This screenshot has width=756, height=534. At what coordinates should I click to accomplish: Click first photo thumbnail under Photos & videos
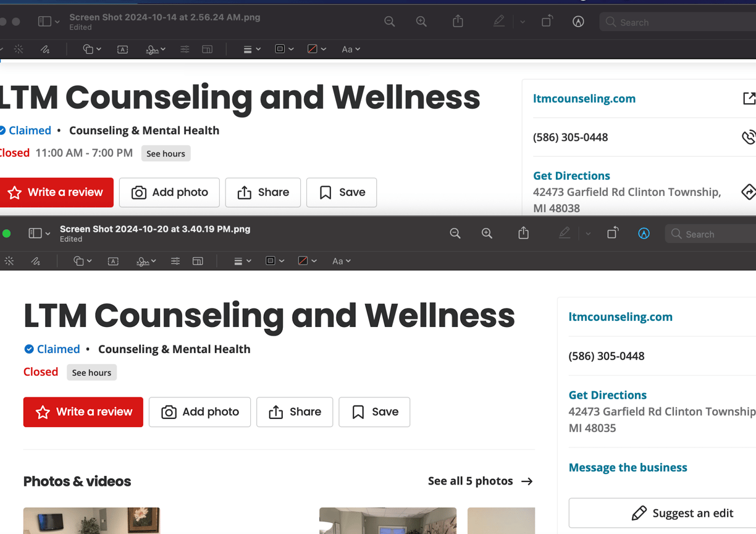91,520
